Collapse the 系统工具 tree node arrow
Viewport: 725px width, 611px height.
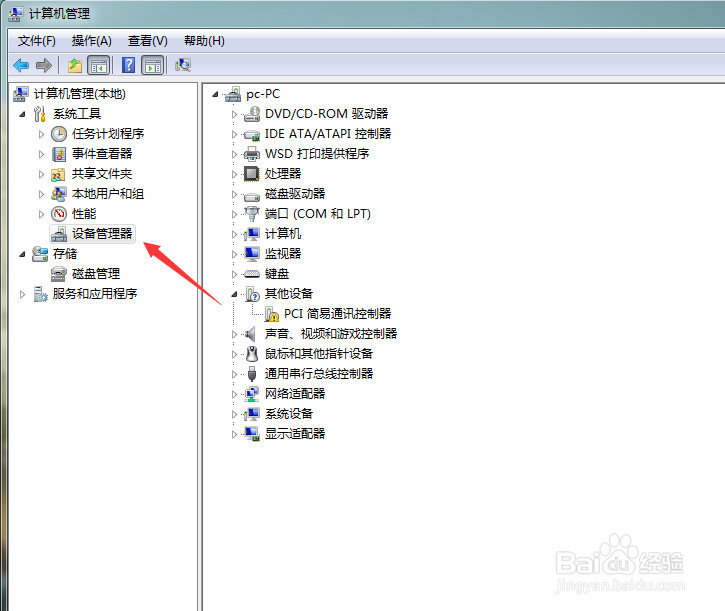tap(23, 114)
